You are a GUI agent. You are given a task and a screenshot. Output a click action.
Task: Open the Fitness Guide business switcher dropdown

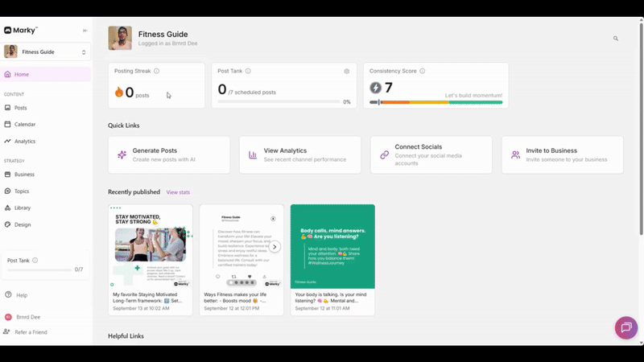pos(45,51)
